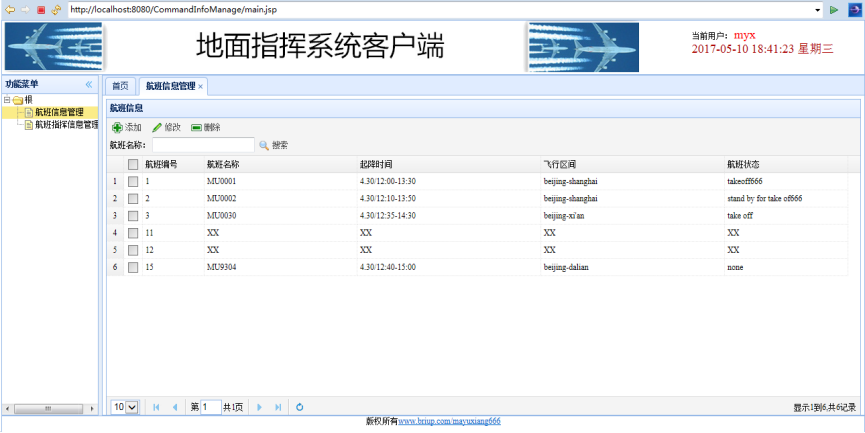Check the row with 航班编号 12

133,250
